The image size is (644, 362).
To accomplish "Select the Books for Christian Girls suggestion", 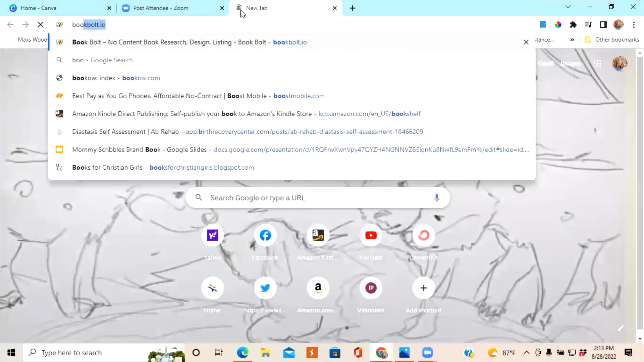I will (292, 167).
